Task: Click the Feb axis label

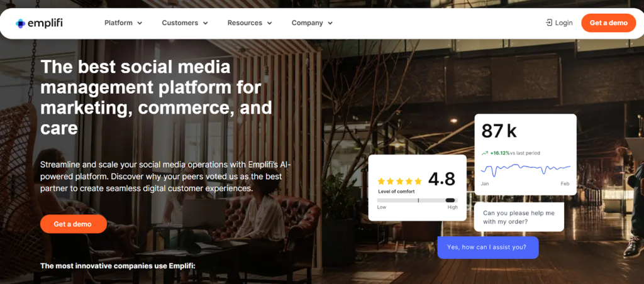Action: (565, 184)
